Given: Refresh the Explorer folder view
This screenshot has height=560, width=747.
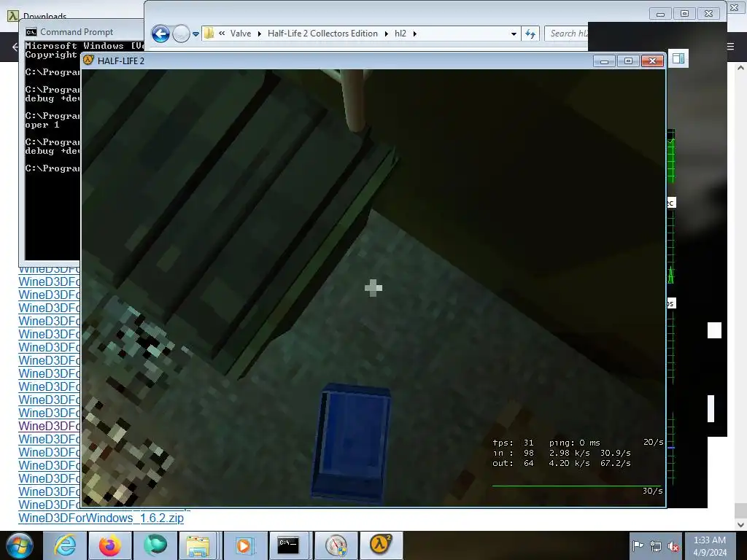Looking at the screenshot, I should pos(530,34).
